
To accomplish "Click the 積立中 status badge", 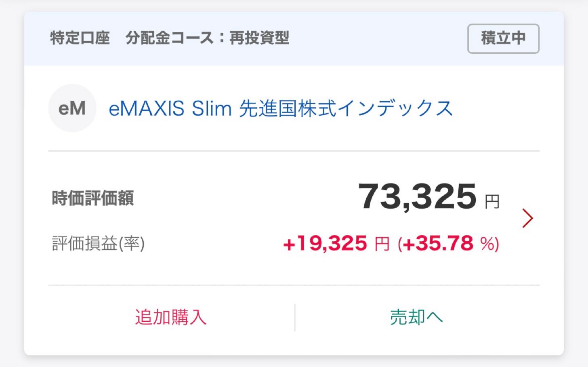I will point(503,38).
